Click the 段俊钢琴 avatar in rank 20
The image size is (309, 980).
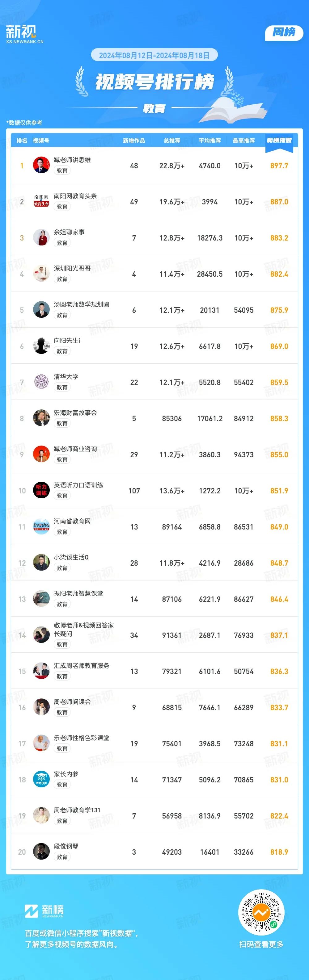click(41, 852)
